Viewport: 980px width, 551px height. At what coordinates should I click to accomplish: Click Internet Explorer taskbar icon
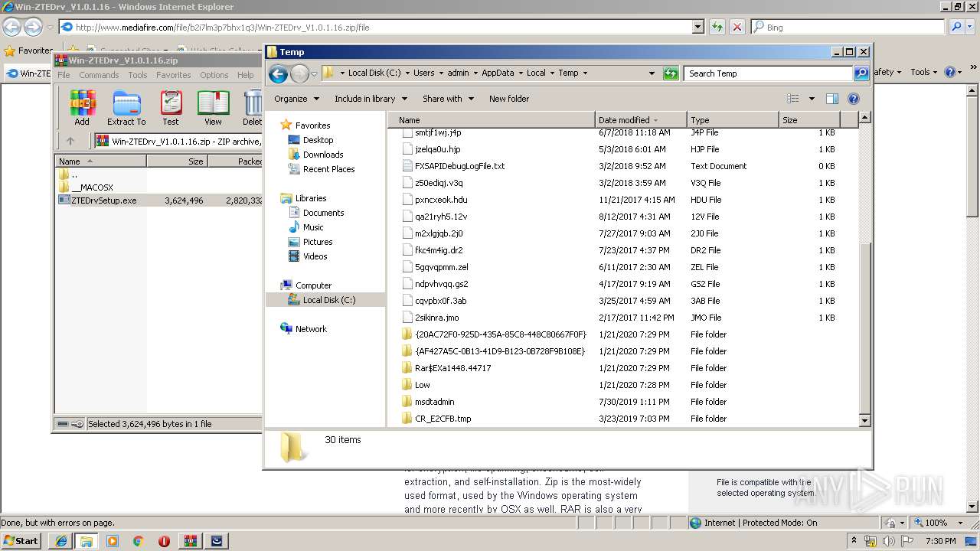(60, 541)
